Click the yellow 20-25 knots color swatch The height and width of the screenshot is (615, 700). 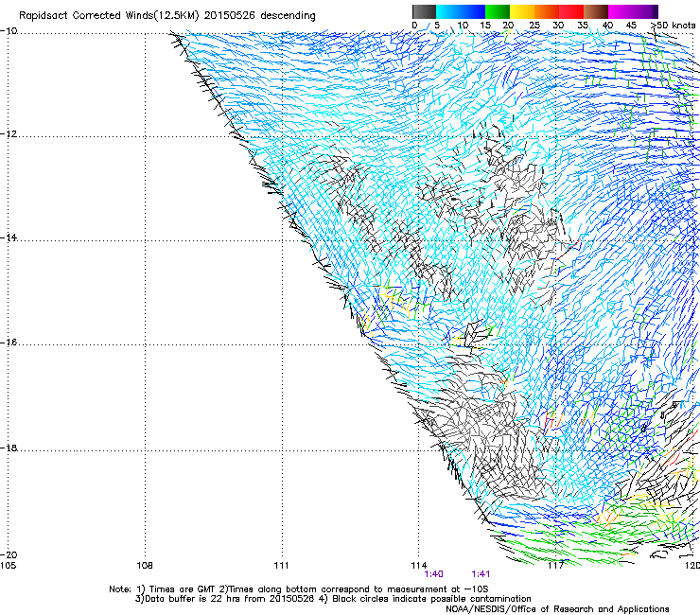522,11
